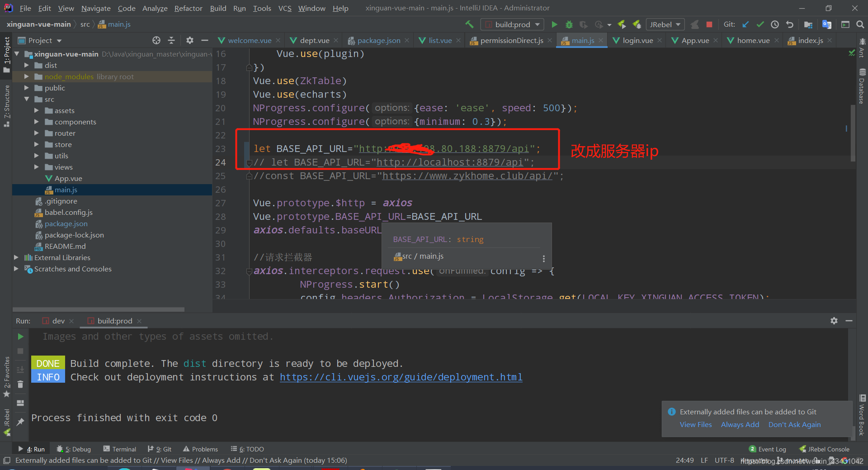The height and width of the screenshot is (470, 868).
Task: Run the build:prod configuration with the green Run button
Action: click(554, 24)
